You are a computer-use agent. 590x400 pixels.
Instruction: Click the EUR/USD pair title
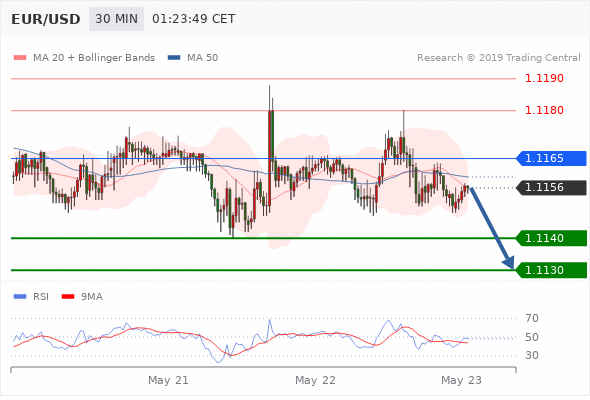point(46,19)
